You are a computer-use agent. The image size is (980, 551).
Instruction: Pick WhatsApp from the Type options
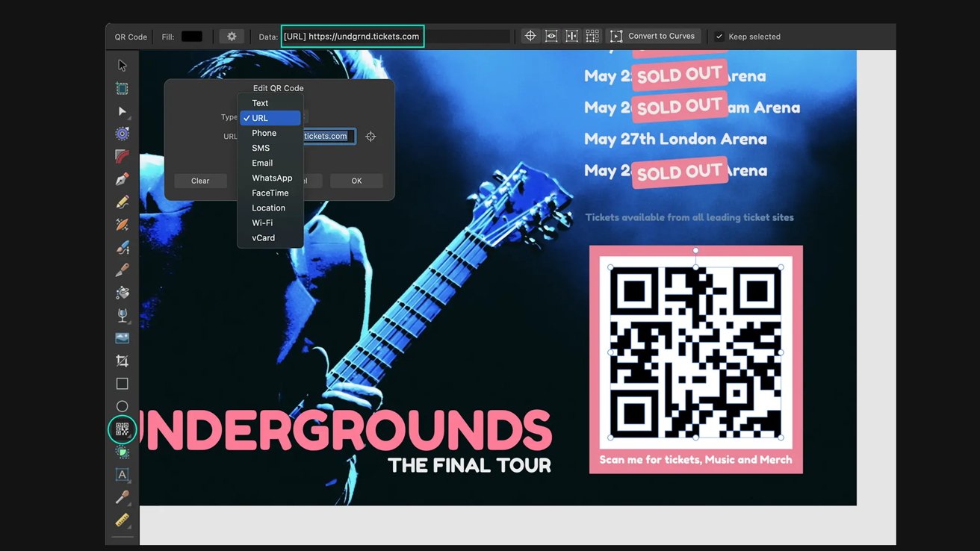pos(272,178)
